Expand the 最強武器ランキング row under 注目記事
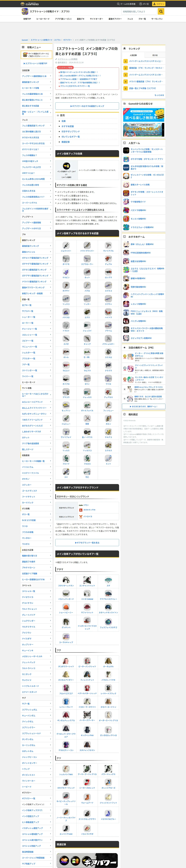Image resolution: width=186 pixels, height=868 pixels. [37, 82]
